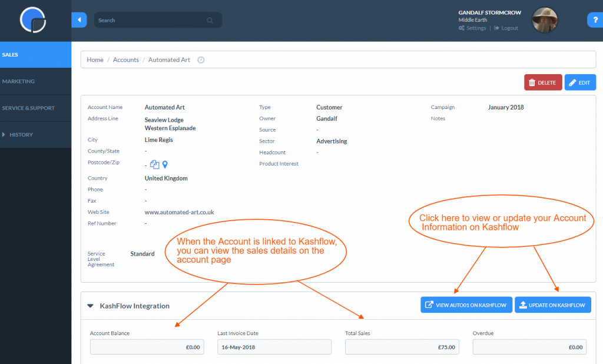
Task: Navigate to Accounts via the breadcrumb
Action: click(125, 59)
